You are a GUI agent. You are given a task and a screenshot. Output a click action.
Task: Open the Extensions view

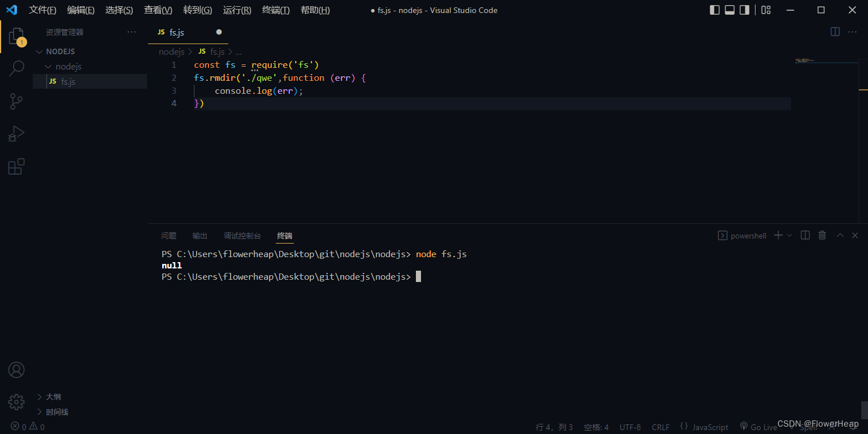pos(16,167)
